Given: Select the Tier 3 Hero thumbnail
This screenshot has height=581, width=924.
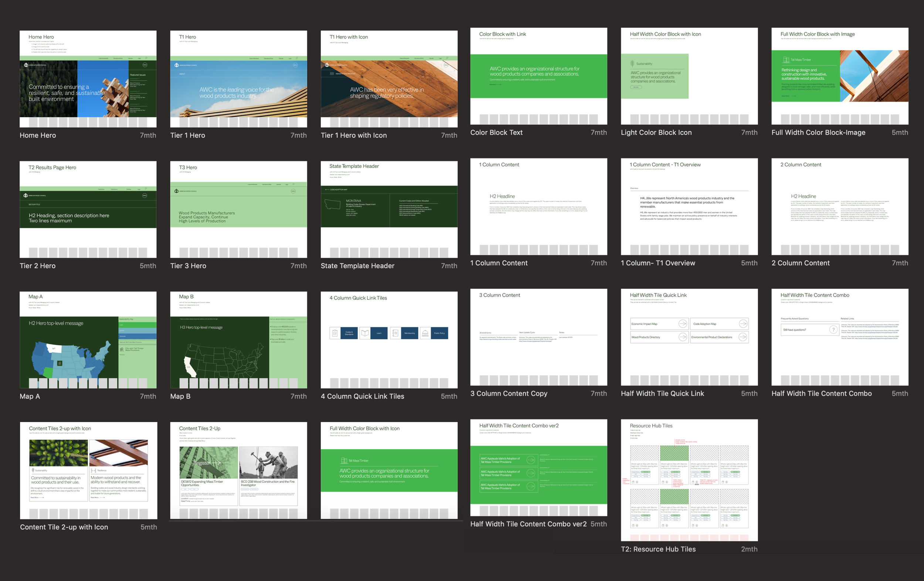Looking at the screenshot, I should [238, 209].
